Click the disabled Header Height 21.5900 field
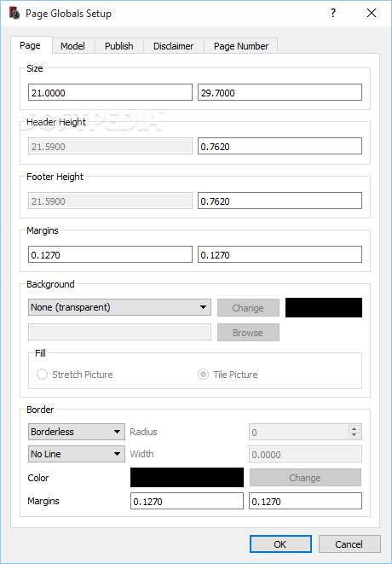Image resolution: width=392 pixels, height=564 pixels. pyautogui.click(x=110, y=146)
